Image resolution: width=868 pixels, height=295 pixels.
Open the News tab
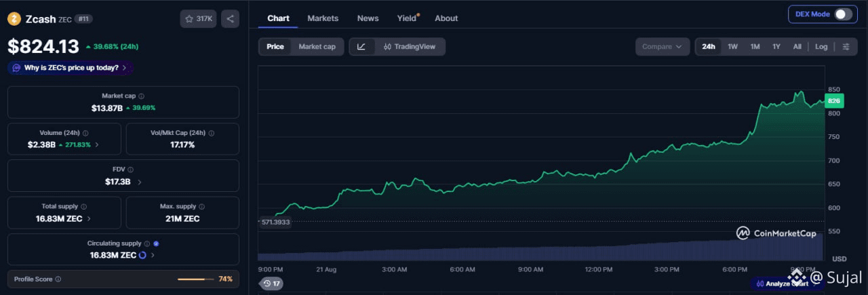(368, 18)
